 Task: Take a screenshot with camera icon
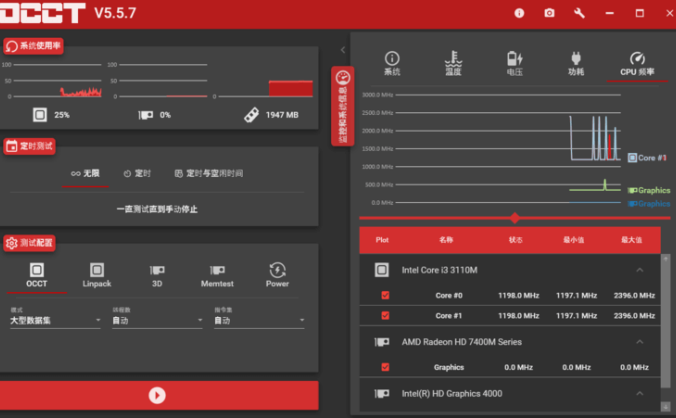pyautogui.click(x=549, y=13)
